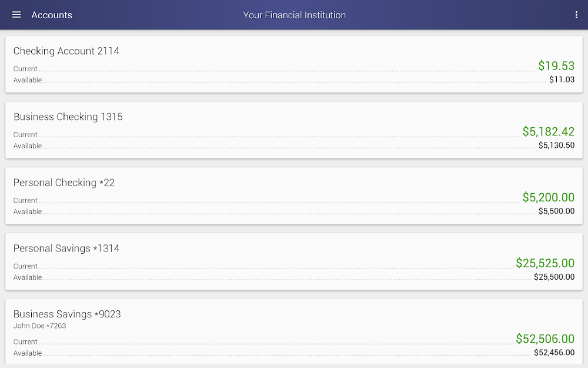588x368 pixels.
Task: Tap the $52,506.00 current balance
Action: click(546, 339)
